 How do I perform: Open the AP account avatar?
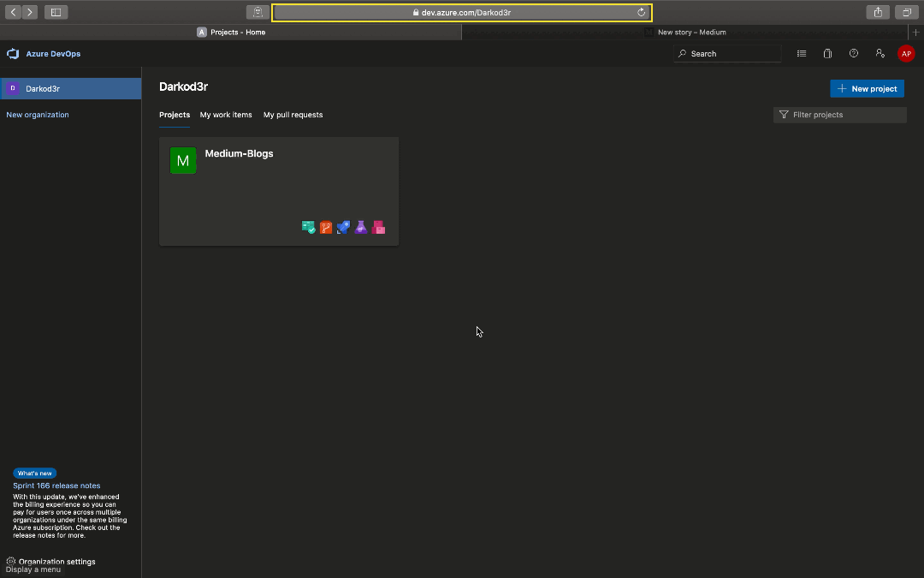click(x=906, y=54)
